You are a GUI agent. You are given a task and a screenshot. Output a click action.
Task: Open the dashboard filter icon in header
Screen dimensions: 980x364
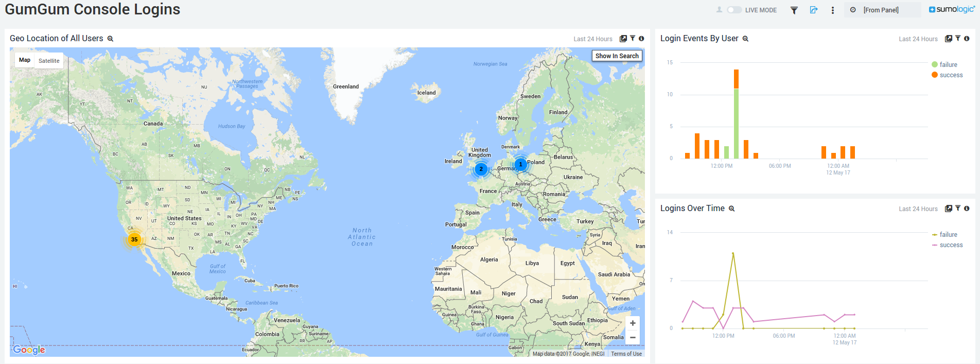[794, 10]
